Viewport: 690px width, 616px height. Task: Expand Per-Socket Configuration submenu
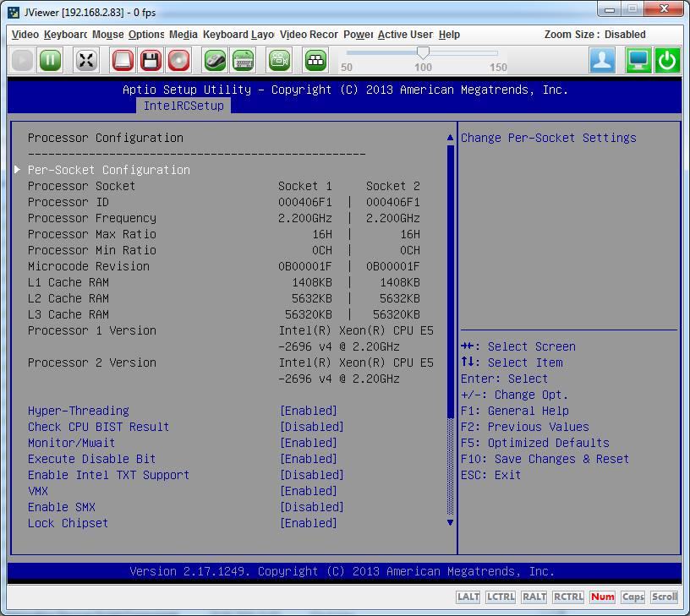point(109,170)
